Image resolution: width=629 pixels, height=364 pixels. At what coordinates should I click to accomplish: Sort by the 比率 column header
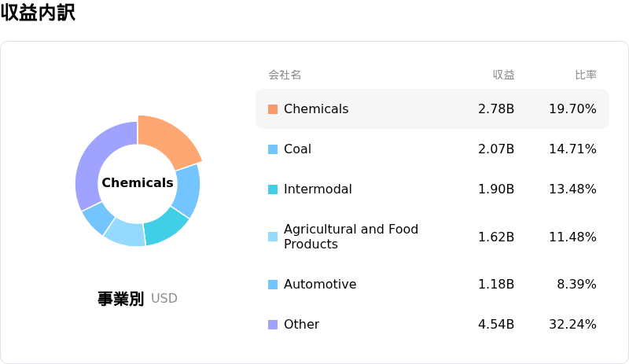pyautogui.click(x=586, y=75)
